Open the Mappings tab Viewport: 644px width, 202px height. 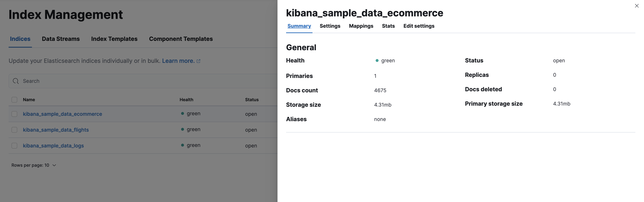[361, 26]
